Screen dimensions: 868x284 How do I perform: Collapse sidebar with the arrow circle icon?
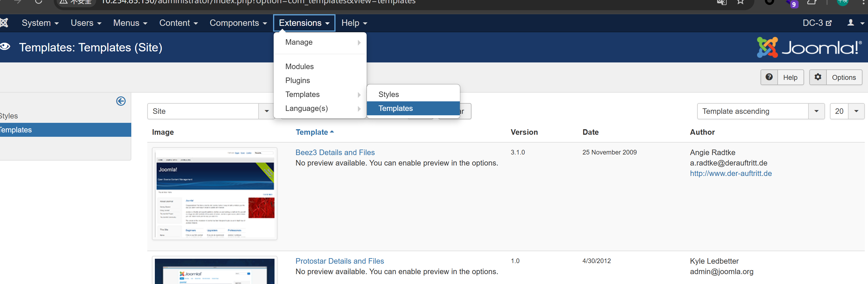[121, 101]
